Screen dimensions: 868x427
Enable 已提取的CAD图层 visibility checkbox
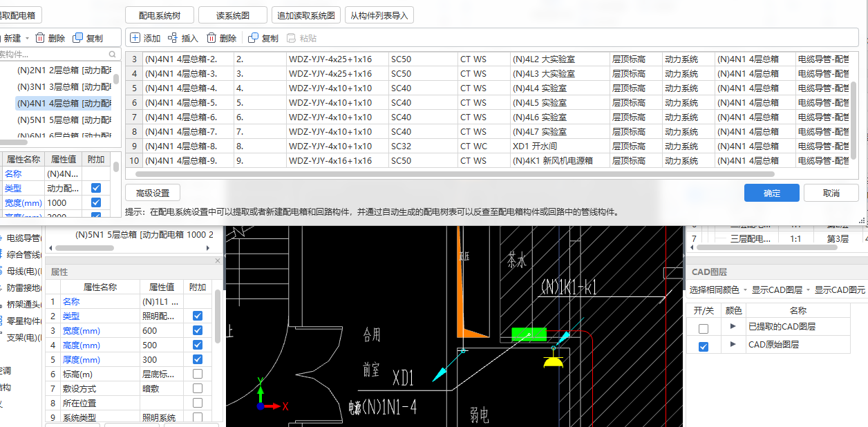click(x=704, y=329)
